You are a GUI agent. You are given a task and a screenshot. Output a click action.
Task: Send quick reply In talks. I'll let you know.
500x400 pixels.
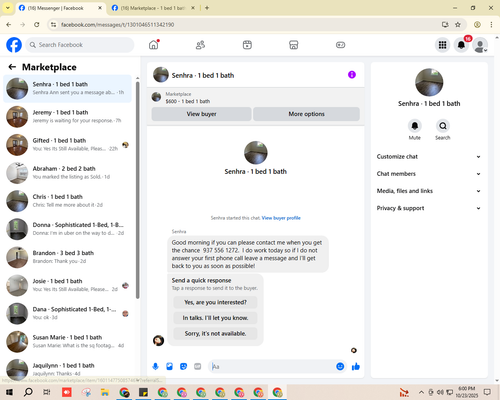point(215,318)
